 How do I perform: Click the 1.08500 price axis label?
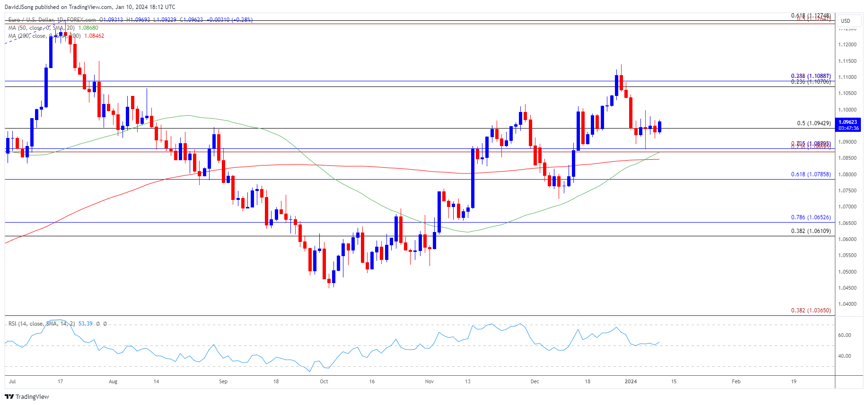click(x=847, y=158)
